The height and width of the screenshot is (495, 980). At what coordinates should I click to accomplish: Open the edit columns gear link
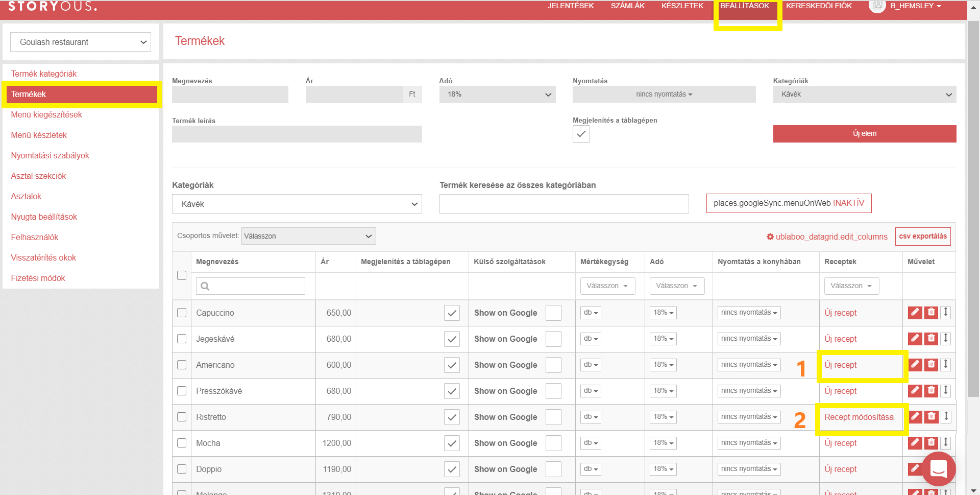827,237
